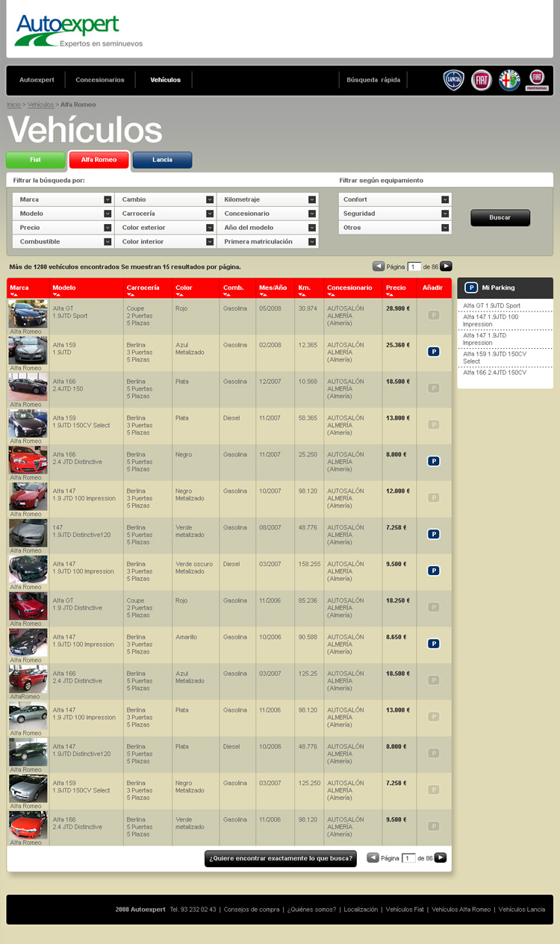
Task: Open Vehículos Lancia footer link
Action: pyautogui.click(x=522, y=910)
